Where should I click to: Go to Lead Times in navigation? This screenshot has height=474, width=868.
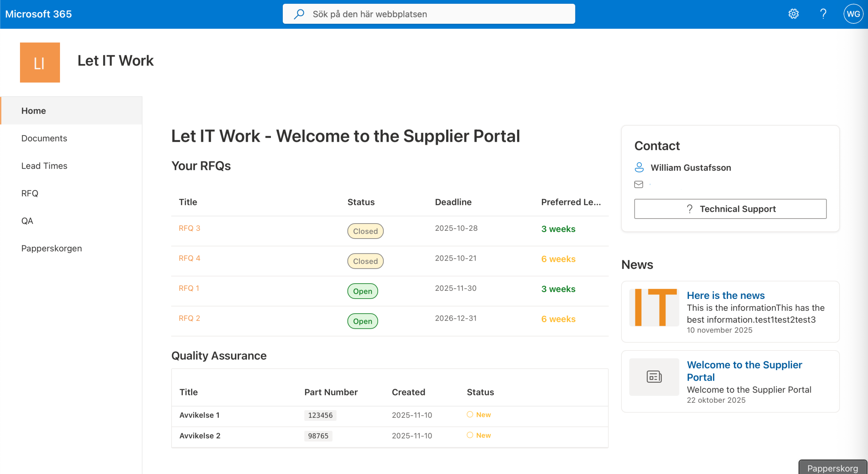point(44,166)
